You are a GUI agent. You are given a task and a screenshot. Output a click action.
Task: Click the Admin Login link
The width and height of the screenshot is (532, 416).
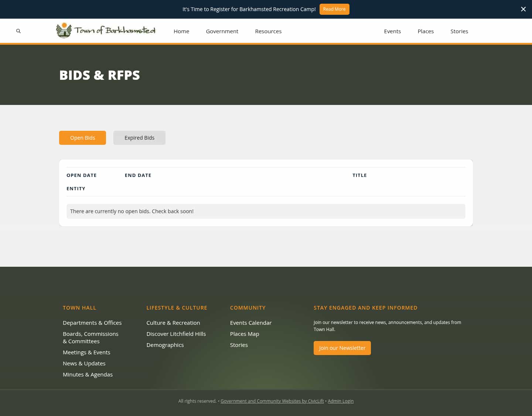[x=341, y=401]
